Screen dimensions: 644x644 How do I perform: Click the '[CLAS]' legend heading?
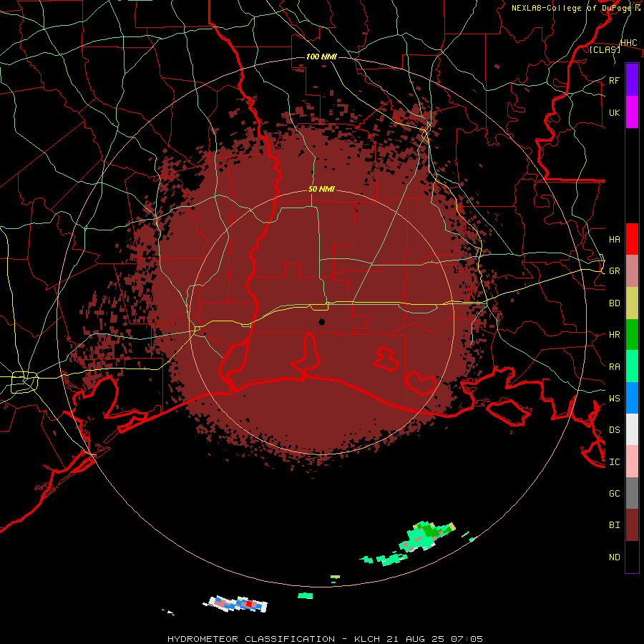605,49
